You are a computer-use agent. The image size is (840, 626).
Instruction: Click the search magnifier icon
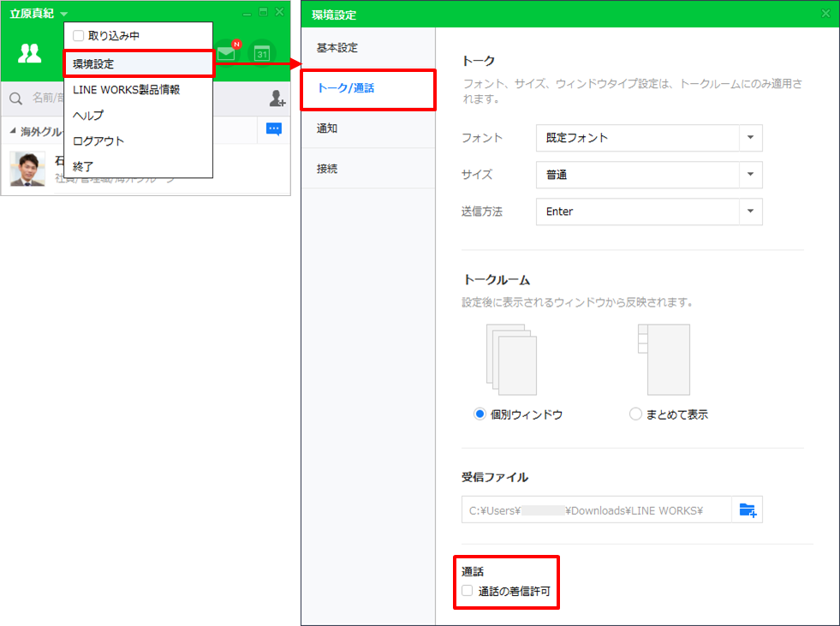coord(15,98)
